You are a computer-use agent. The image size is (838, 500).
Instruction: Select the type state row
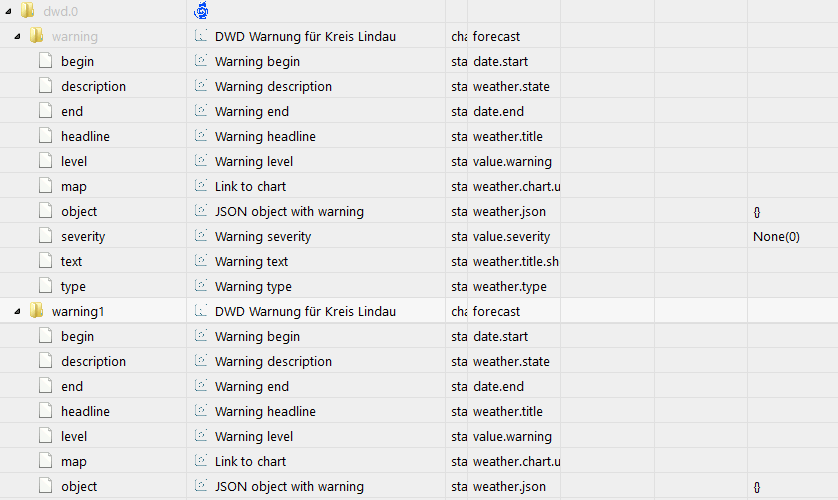[73, 287]
